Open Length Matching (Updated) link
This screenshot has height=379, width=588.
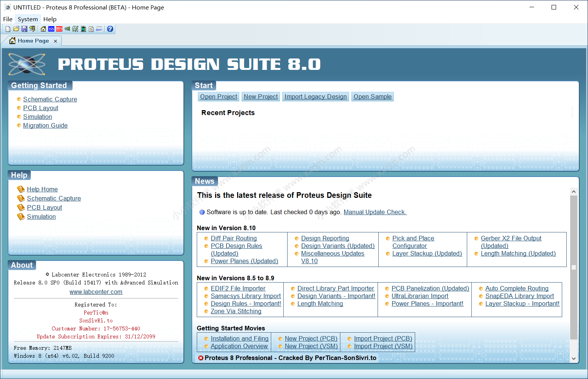[518, 253]
